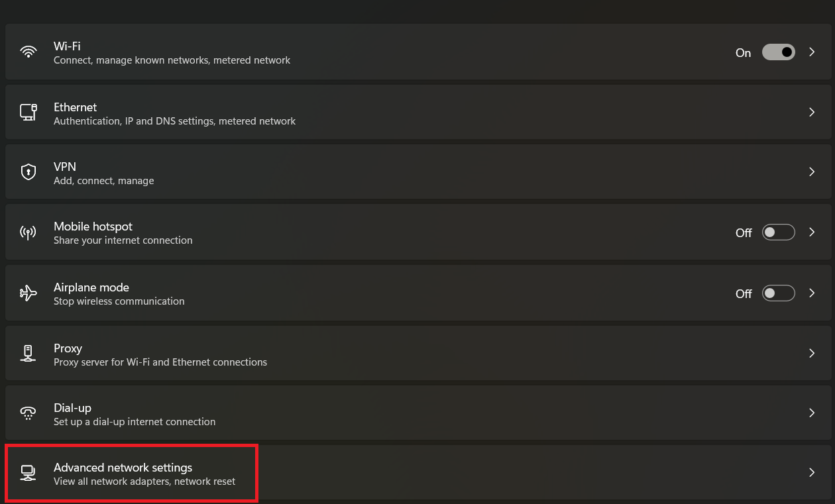Click the Airplane mode plane icon

[x=28, y=293]
